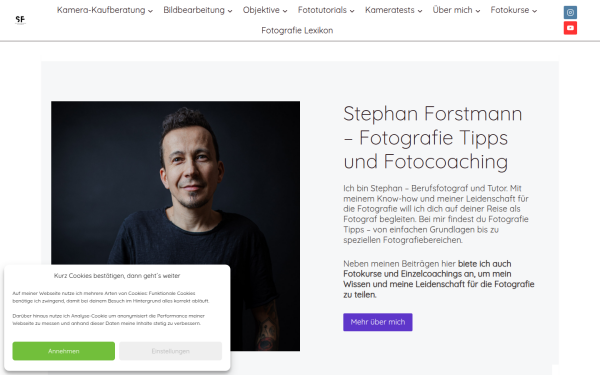Accept cookies with Annehmen

coord(64,351)
